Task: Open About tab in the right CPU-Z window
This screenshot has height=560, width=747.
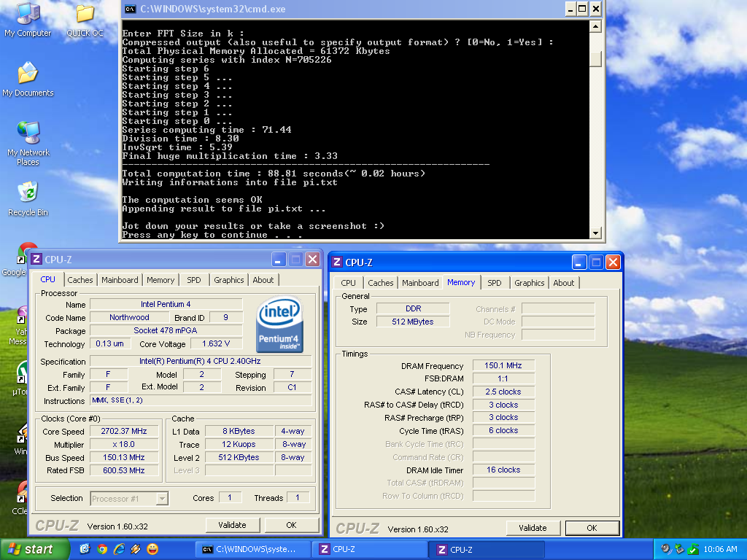Action: pyautogui.click(x=564, y=283)
